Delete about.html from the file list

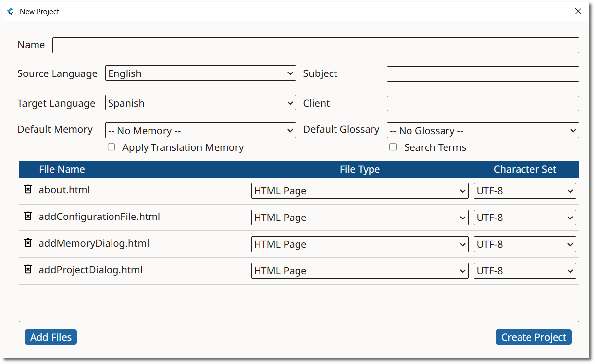tap(28, 189)
